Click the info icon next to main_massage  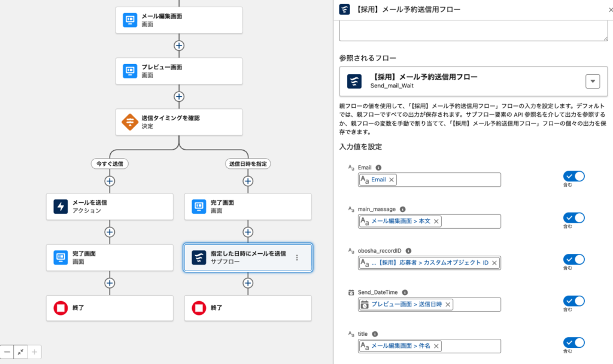tap(402, 210)
